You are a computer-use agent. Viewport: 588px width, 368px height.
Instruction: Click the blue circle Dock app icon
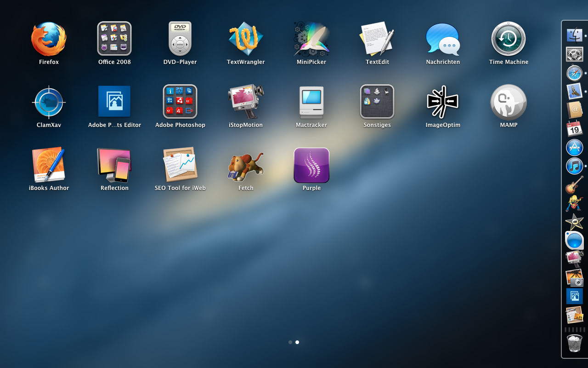(574, 241)
